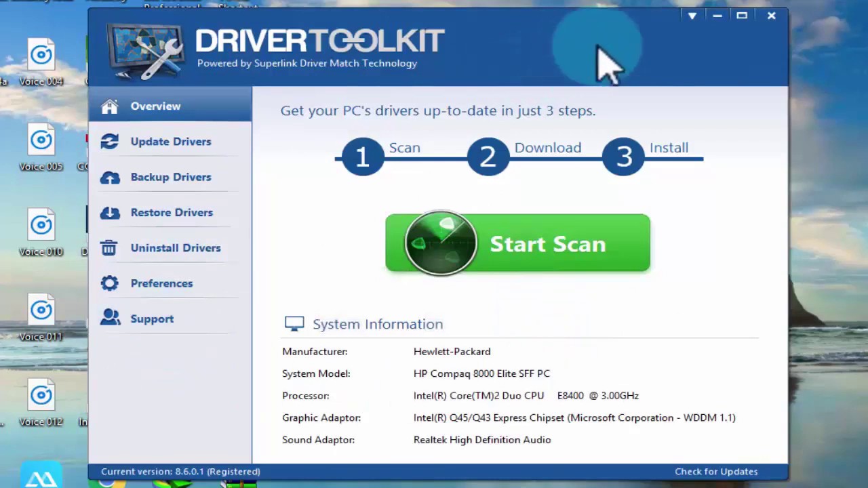Click the Preferences gear icon

pos(109,283)
